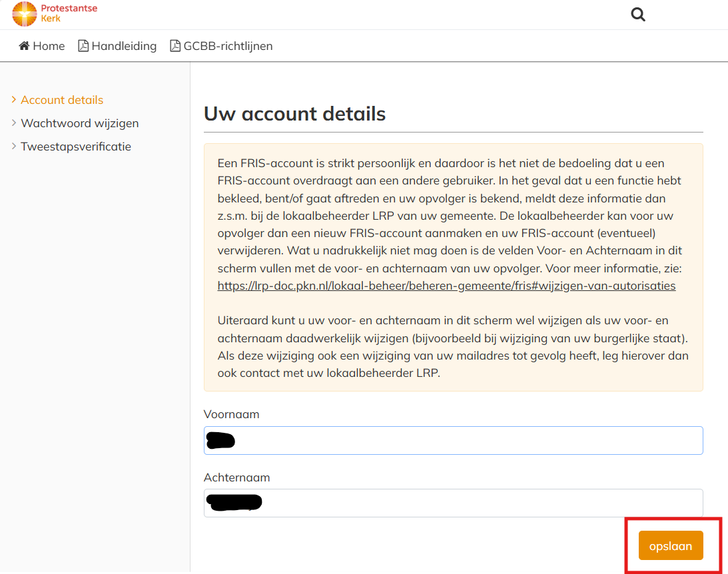This screenshot has height=574, width=728.
Task: Open search with the magnifier icon
Action: point(638,15)
